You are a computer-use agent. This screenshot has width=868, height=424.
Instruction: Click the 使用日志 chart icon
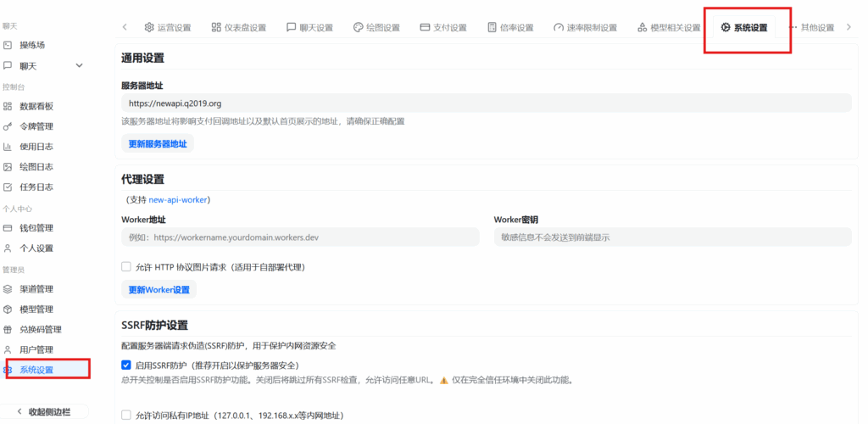(x=8, y=147)
